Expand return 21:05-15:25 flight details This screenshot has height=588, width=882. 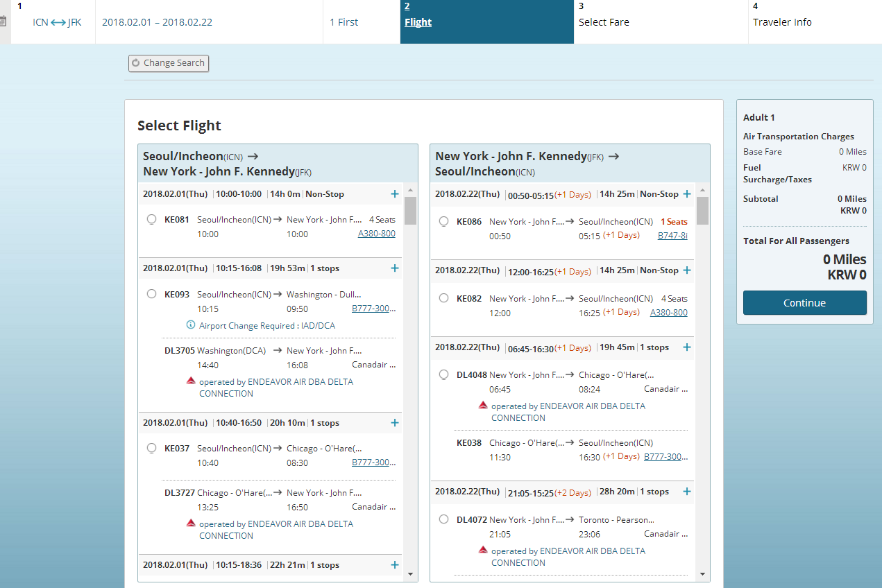click(x=687, y=492)
